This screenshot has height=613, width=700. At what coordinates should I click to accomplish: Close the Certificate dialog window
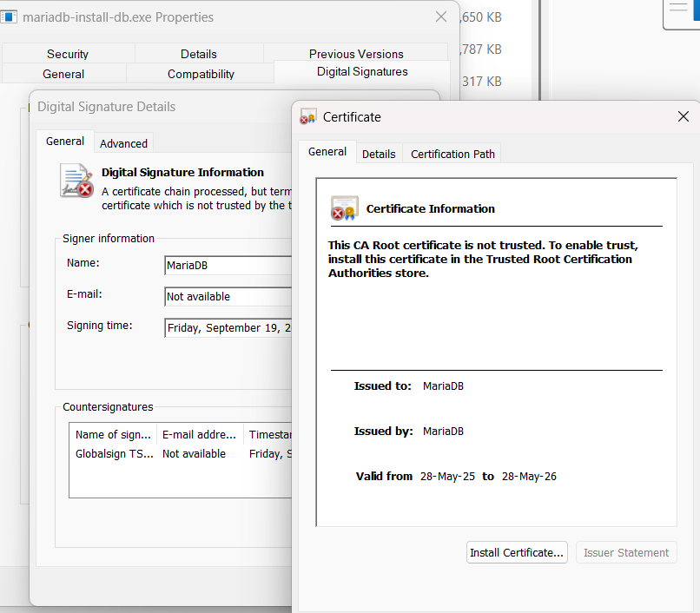[683, 117]
